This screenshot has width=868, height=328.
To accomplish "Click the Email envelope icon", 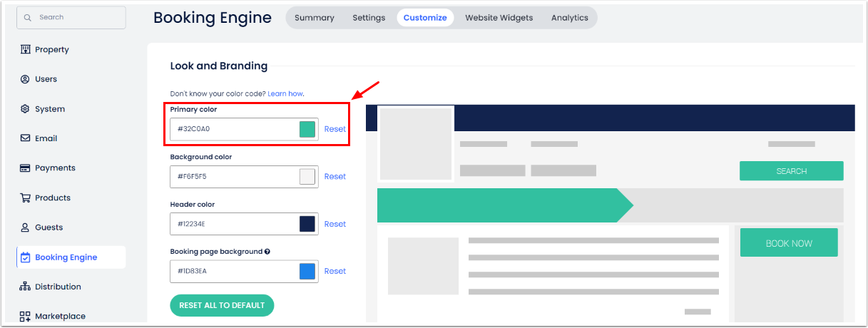I will point(26,138).
